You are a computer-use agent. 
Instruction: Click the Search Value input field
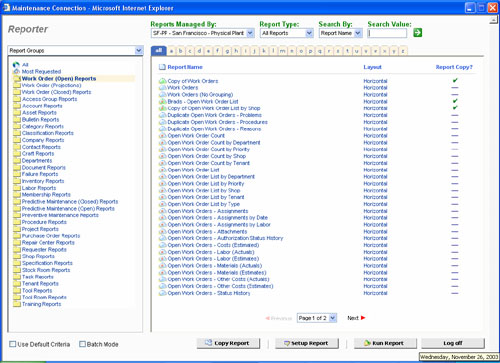tap(387, 33)
